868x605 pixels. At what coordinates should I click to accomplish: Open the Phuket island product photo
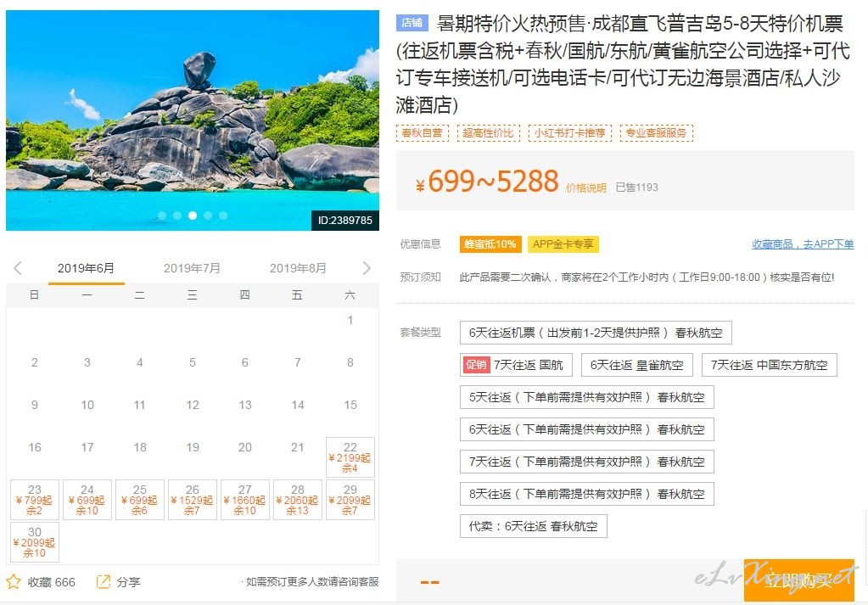(192, 120)
